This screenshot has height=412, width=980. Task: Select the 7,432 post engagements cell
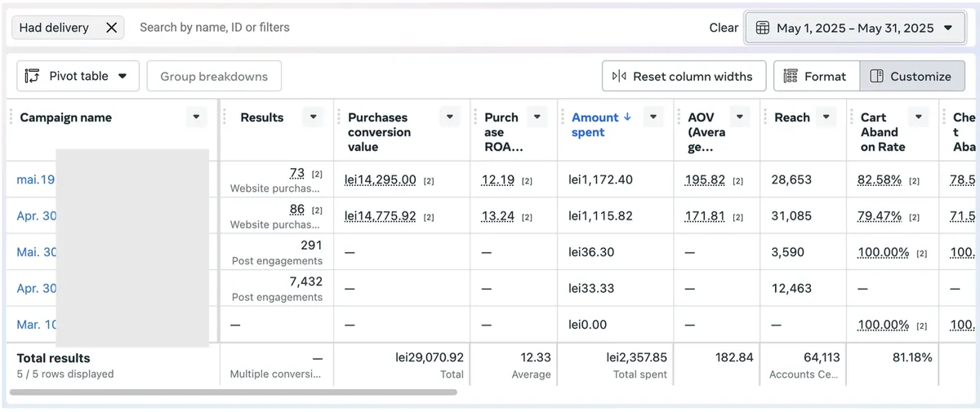pyautogui.click(x=277, y=288)
